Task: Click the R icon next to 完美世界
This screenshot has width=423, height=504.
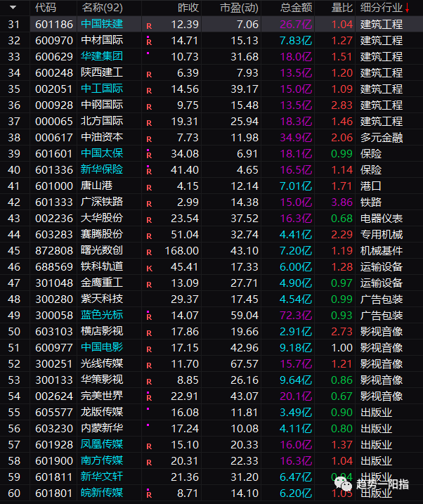Action: pos(149,397)
